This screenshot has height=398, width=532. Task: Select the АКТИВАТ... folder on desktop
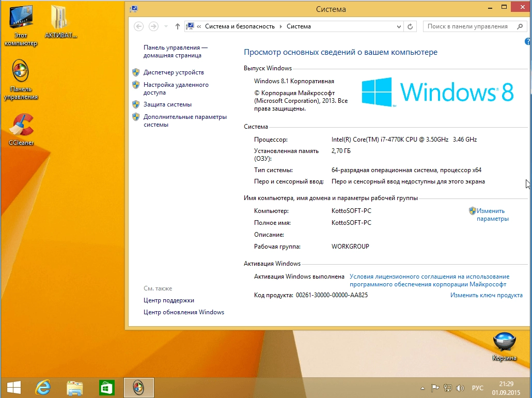[60, 22]
